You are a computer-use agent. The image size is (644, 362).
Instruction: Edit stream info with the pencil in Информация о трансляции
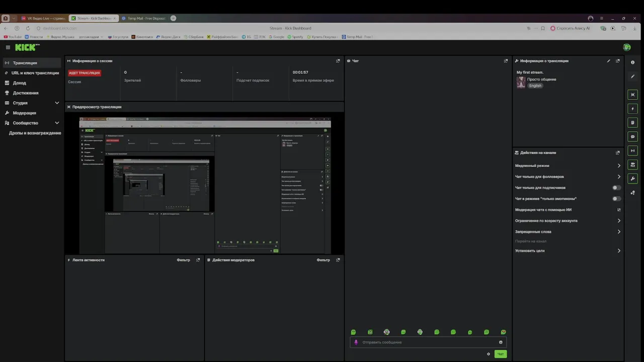click(x=608, y=61)
